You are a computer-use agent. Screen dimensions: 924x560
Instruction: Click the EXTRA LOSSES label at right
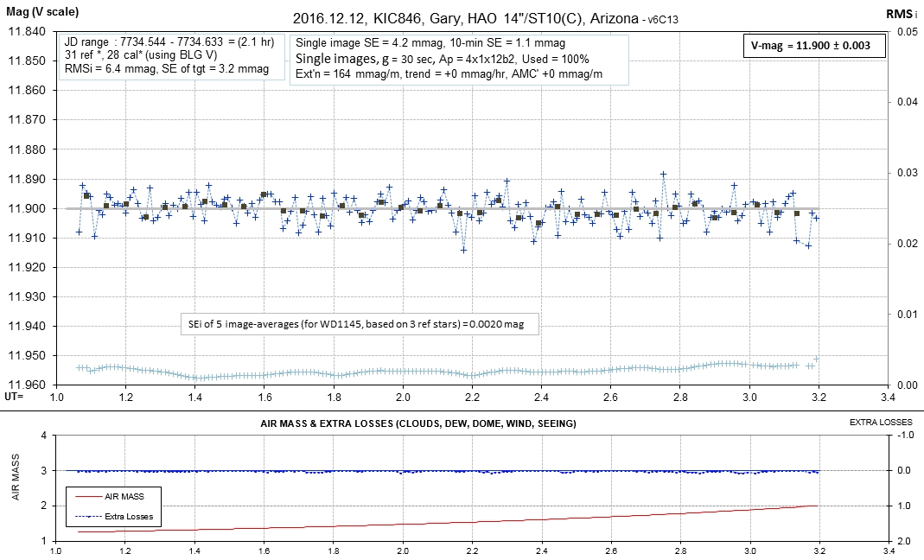881,423
